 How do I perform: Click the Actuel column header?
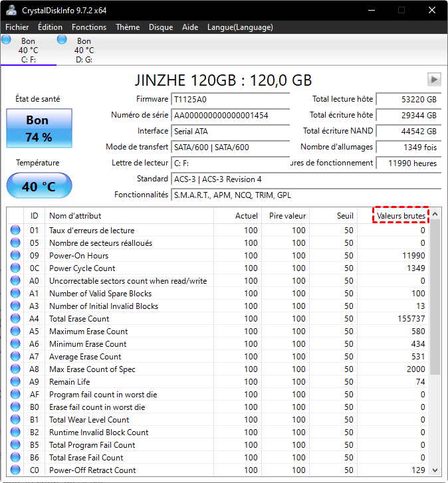237,216
